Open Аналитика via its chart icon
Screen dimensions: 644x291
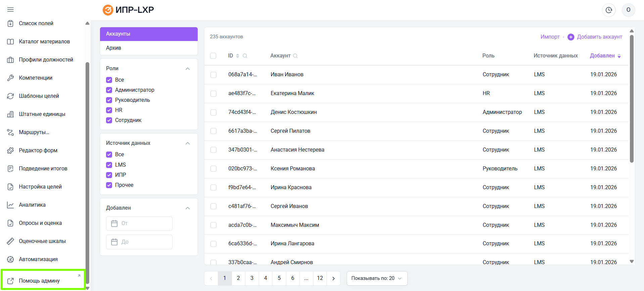click(x=10, y=205)
